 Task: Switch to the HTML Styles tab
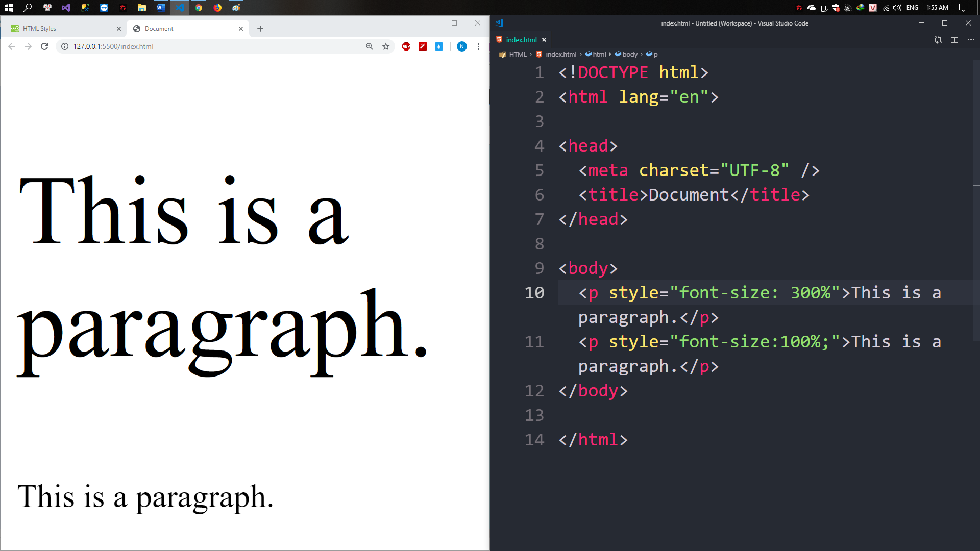(x=61, y=29)
